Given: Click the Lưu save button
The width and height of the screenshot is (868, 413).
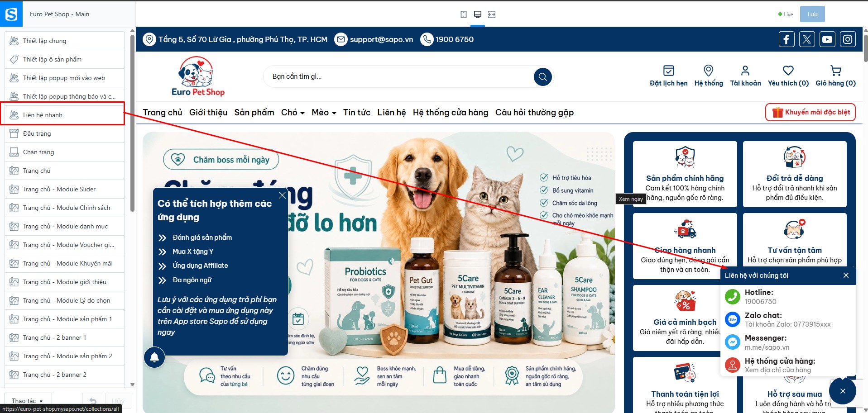Looking at the screenshot, I should click(812, 14).
